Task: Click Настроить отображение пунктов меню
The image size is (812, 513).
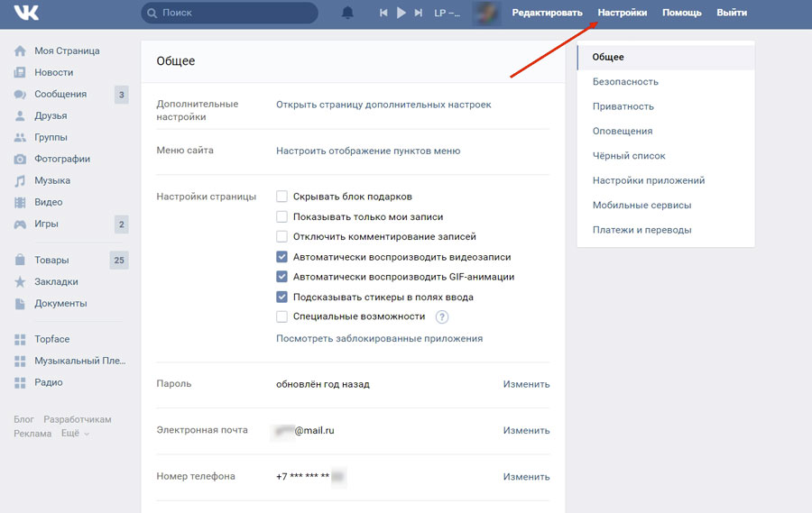Action: pos(368,151)
